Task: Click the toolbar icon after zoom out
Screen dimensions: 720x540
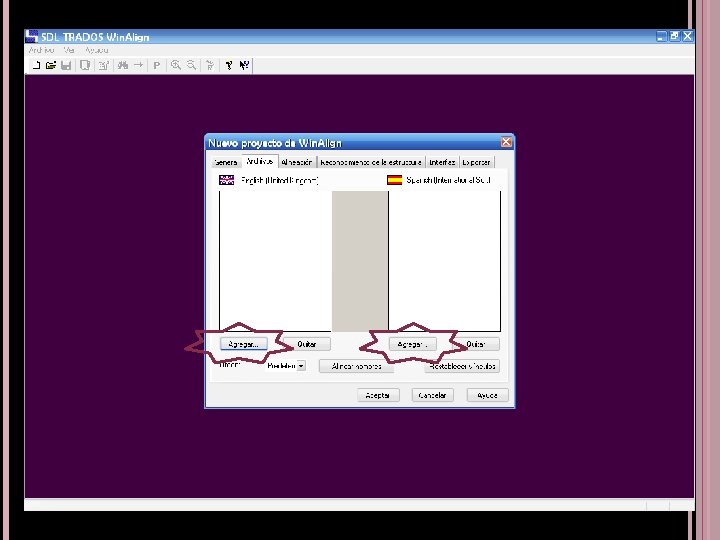Action: click(210, 65)
